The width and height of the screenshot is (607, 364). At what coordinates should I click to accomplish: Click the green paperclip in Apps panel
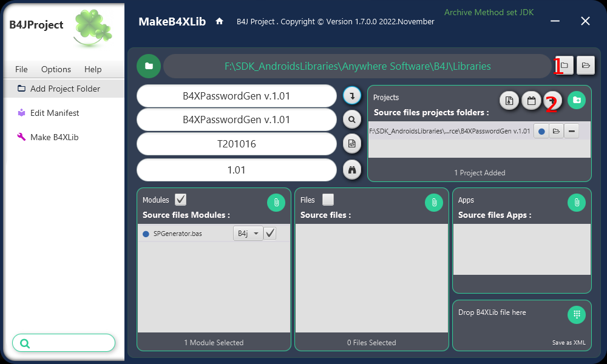point(577,202)
